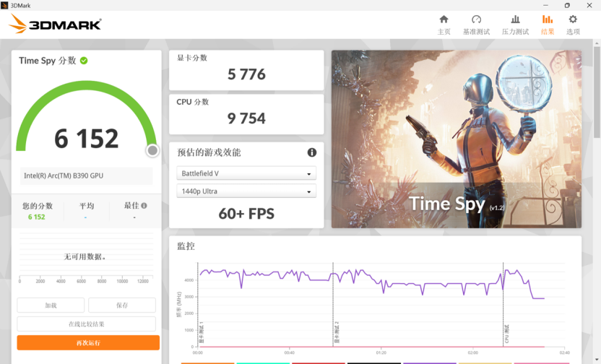Click the CPU 测试 marker line

(x=503, y=305)
